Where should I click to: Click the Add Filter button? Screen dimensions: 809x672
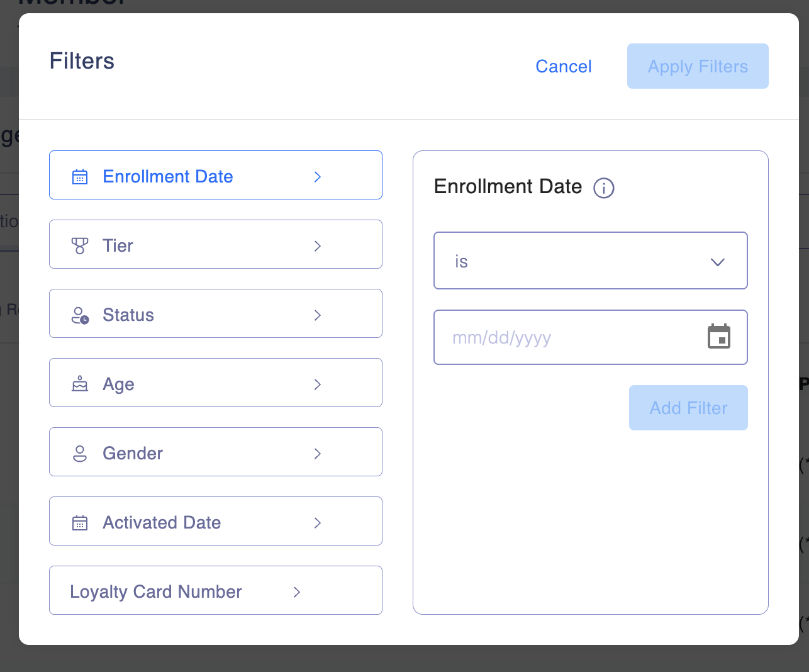point(688,408)
